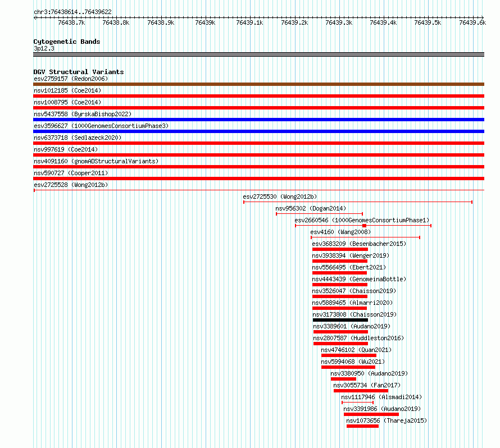Click the esv2759157 (Redon2006) variant label

[71, 79]
